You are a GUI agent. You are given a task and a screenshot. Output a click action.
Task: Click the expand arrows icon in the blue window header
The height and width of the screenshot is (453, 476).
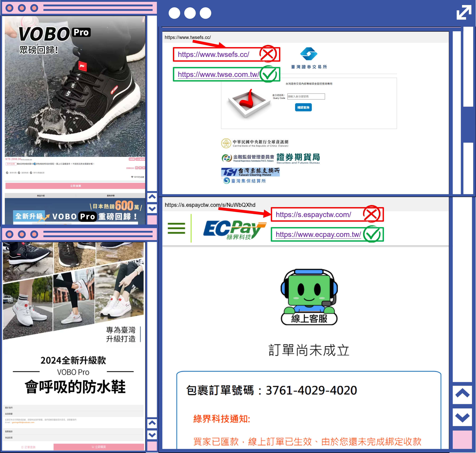(464, 12)
